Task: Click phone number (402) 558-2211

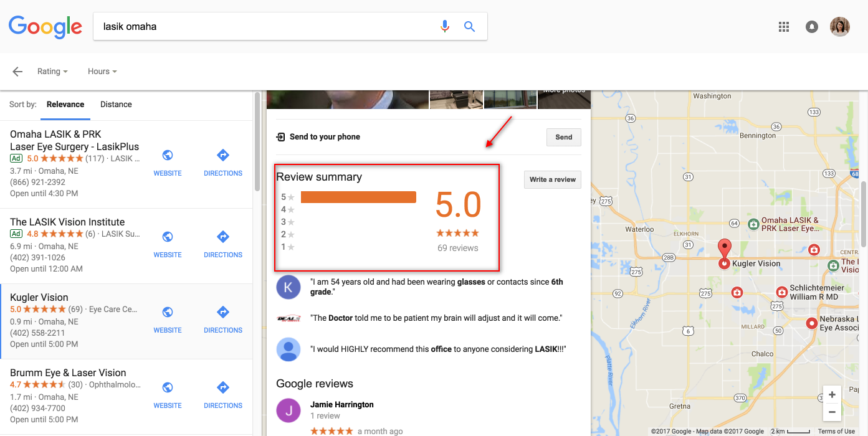Action: coord(37,333)
